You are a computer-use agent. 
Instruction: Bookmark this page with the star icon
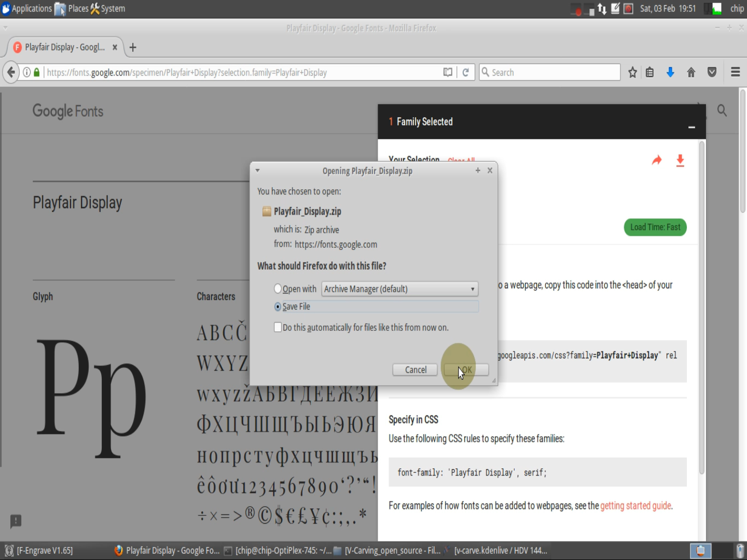[x=632, y=73]
